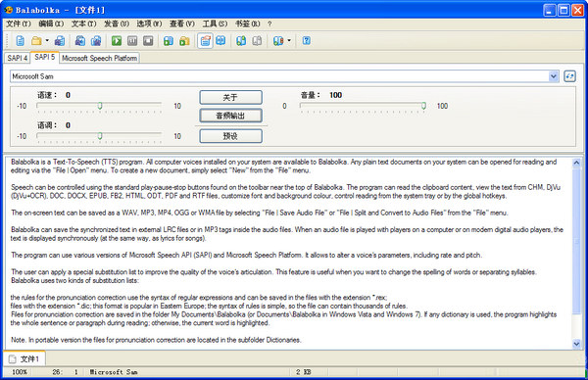Select the 文件1 document tab at the bottom
Viewport: 588px width, 380px height.
coord(24,359)
